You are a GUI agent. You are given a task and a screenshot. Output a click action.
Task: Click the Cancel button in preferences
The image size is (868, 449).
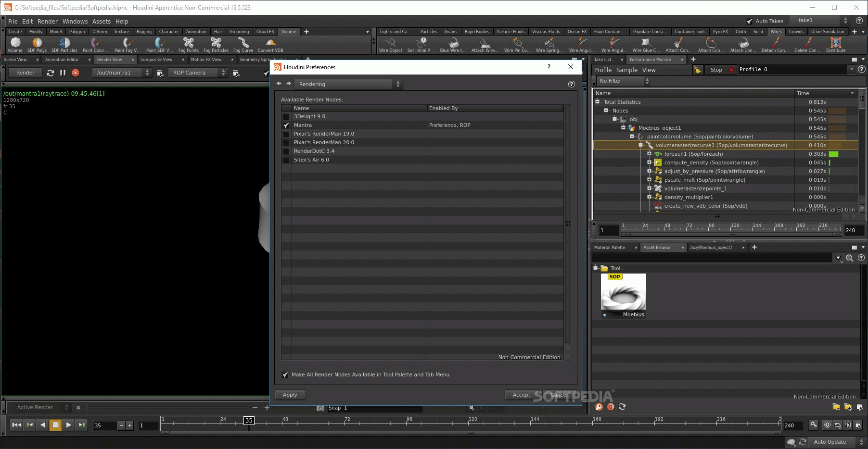coord(559,395)
